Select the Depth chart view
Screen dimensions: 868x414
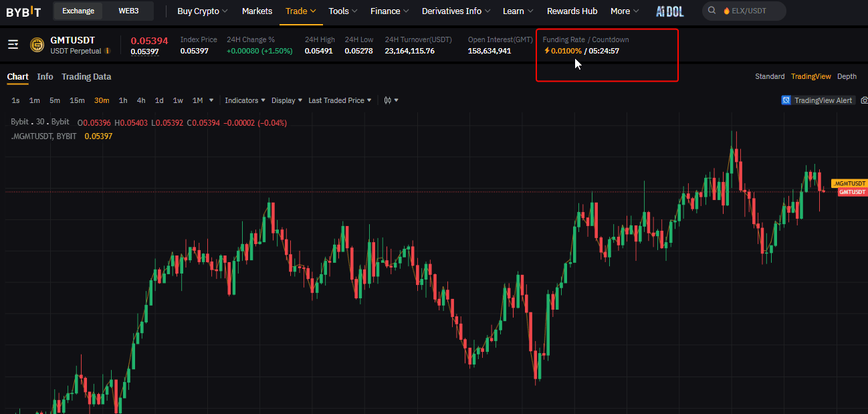847,76
